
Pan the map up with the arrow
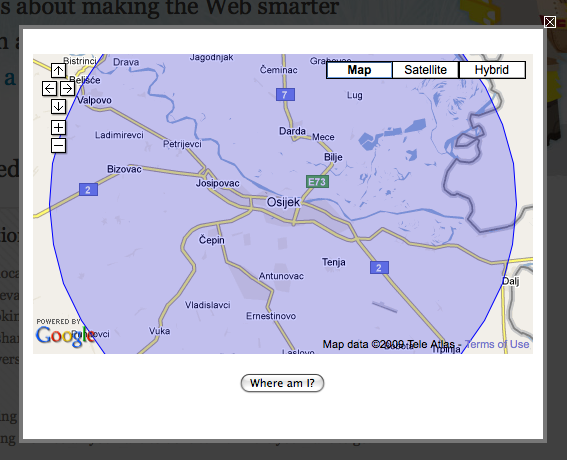[x=58, y=71]
